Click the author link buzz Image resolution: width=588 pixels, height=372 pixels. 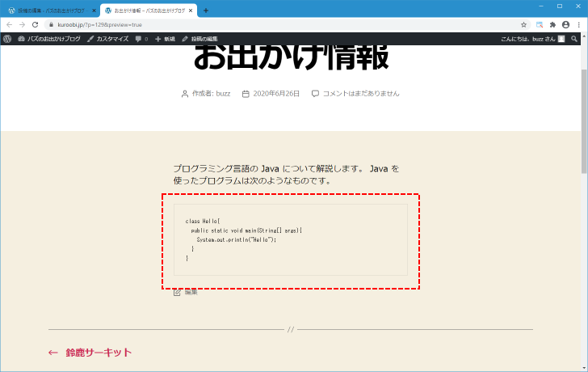(x=223, y=94)
